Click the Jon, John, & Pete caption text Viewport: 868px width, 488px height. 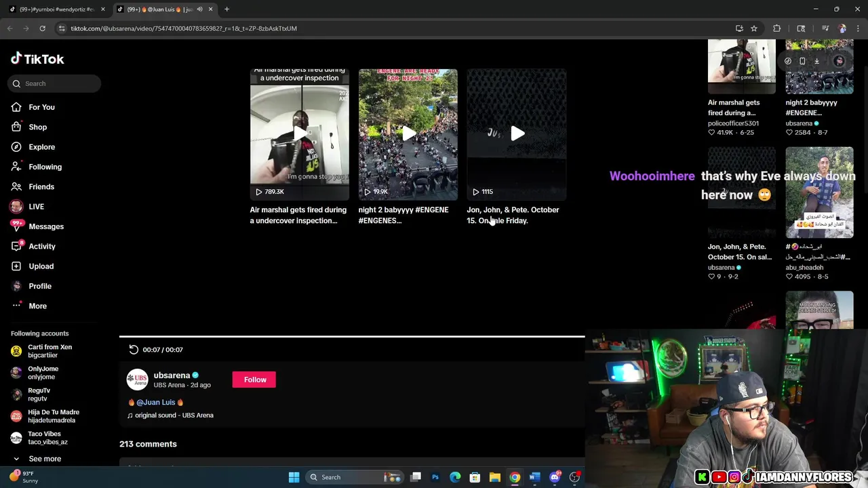[x=513, y=215]
